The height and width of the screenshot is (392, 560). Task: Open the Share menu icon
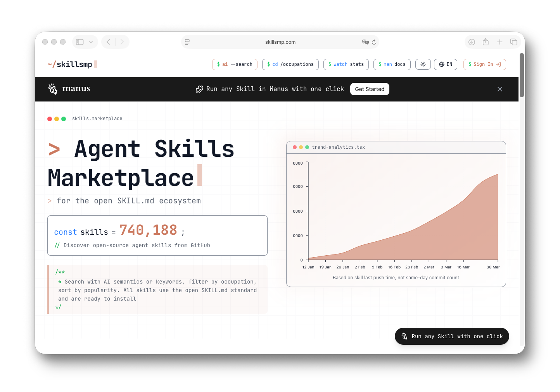[486, 42]
